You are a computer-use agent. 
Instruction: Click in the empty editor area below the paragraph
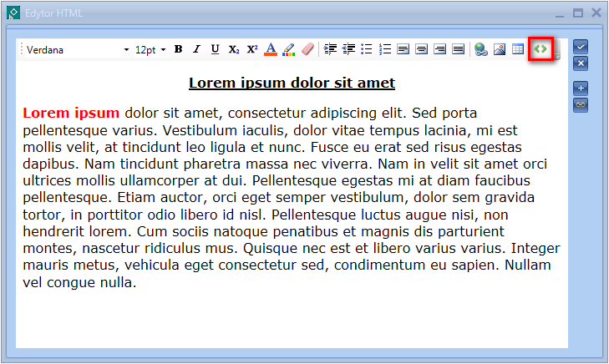point(292,318)
